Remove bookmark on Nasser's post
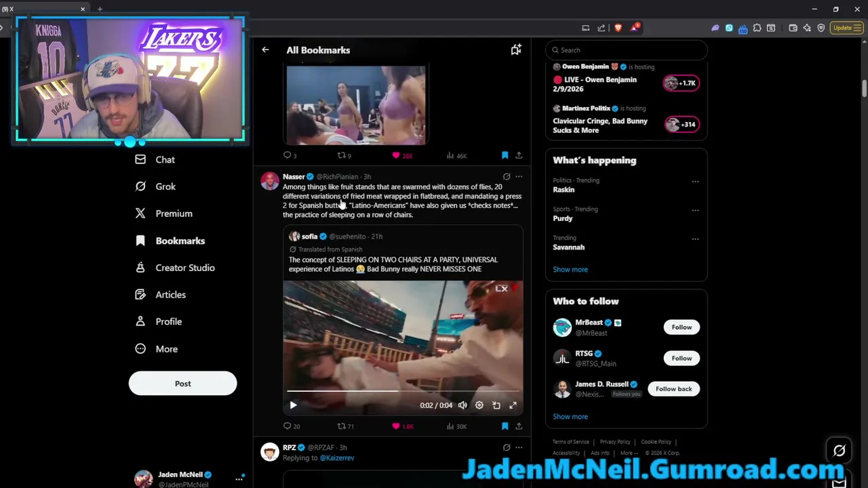868x488 pixels. tap(505, 426)
